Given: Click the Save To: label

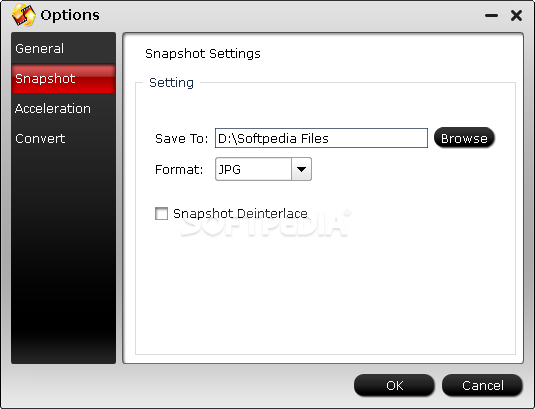Looking at the screenshot, I should (x=181, y=138).
